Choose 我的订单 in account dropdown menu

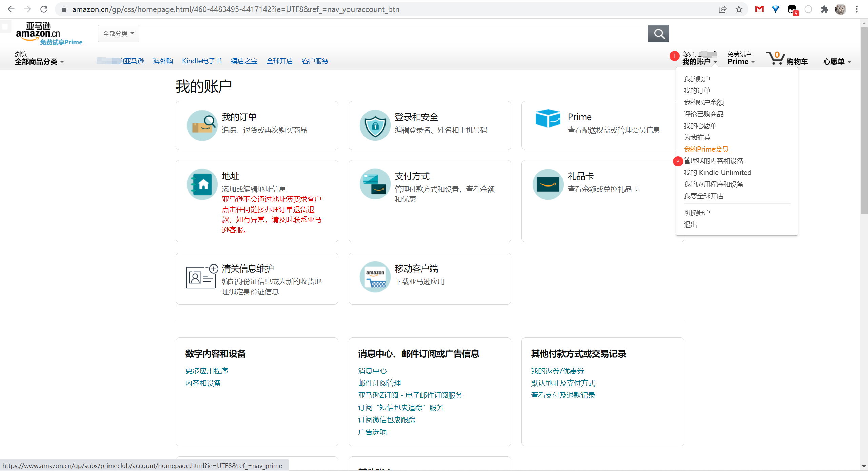[x=697, y=91]
